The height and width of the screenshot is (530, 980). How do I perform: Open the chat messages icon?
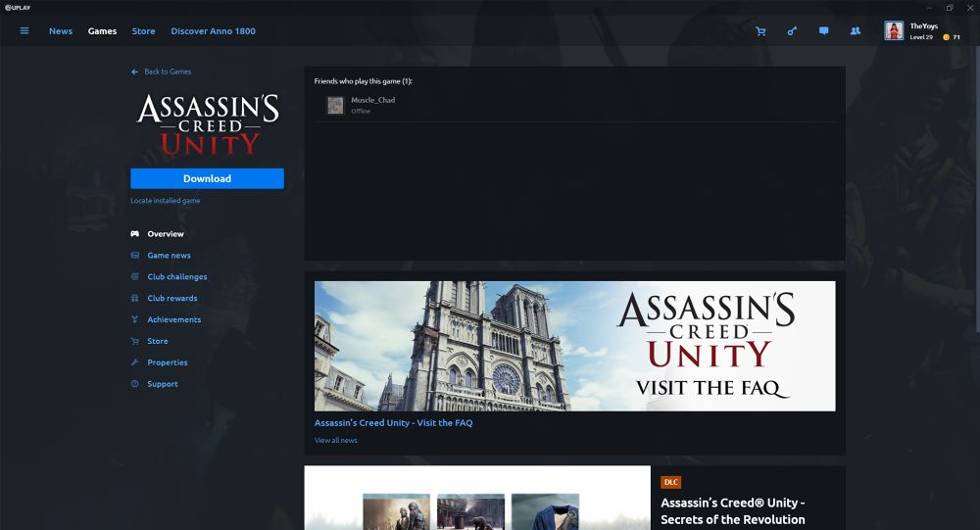tap(823, 31)
